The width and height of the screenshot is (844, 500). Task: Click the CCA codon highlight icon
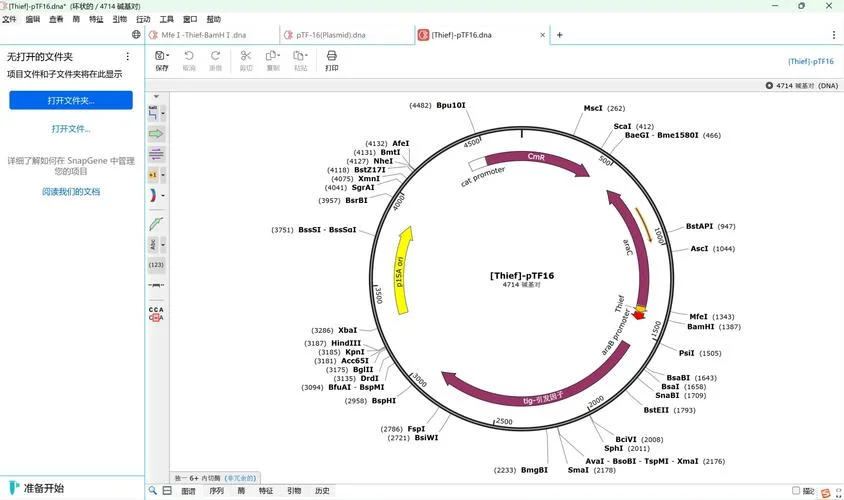156,314
